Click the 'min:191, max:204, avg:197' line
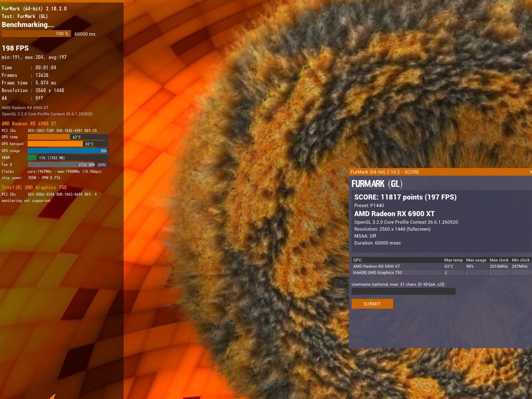The width and height of the screenshot is (532, 399). [34, 57]
